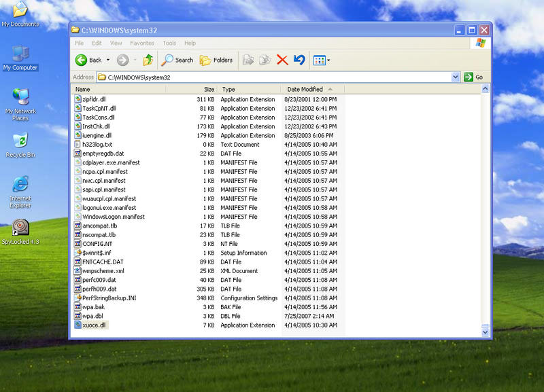Click the Views icon in toolbar

(319, 60)
